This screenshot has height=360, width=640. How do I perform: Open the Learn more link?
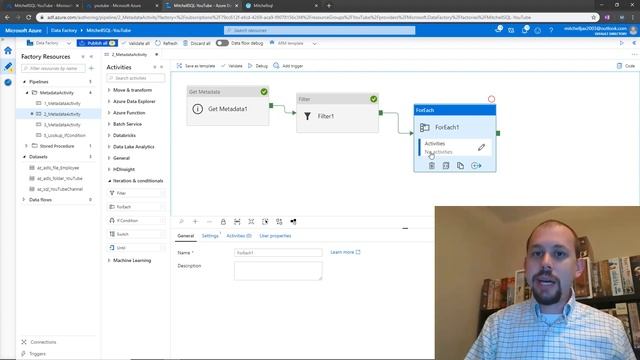point(345,252)
